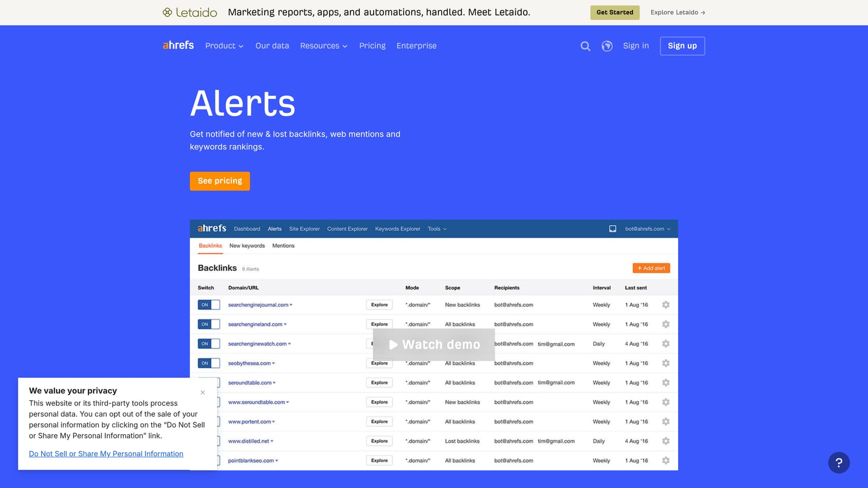Click Explore button for www.portent.com
The height and width of the screenshot is (488, 868).
coord(379,421)
